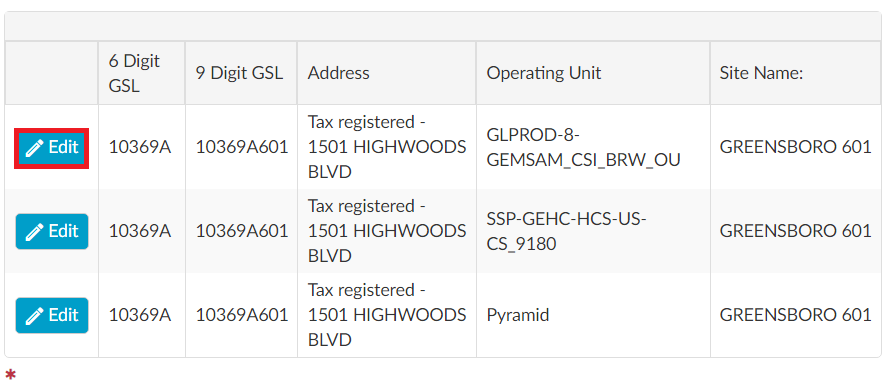The image size is (889, 391).
Task: Click Edit button for Pyramid row
Action: pos(52,315)
